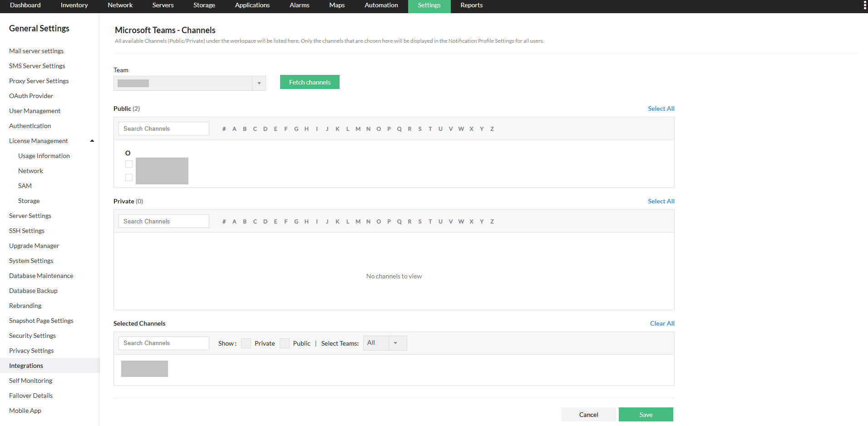
Task: Open Usage Information under License Management
Action: point(44,156)
